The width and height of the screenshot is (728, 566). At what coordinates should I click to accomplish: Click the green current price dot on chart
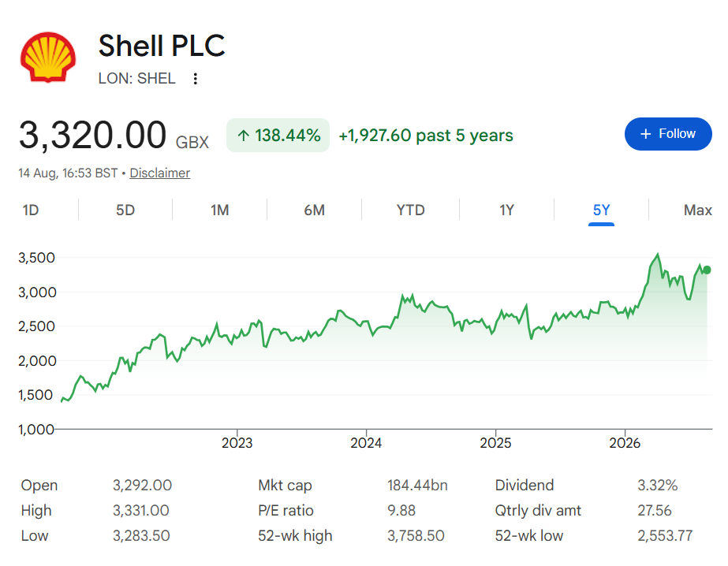(x=707, y=270)
